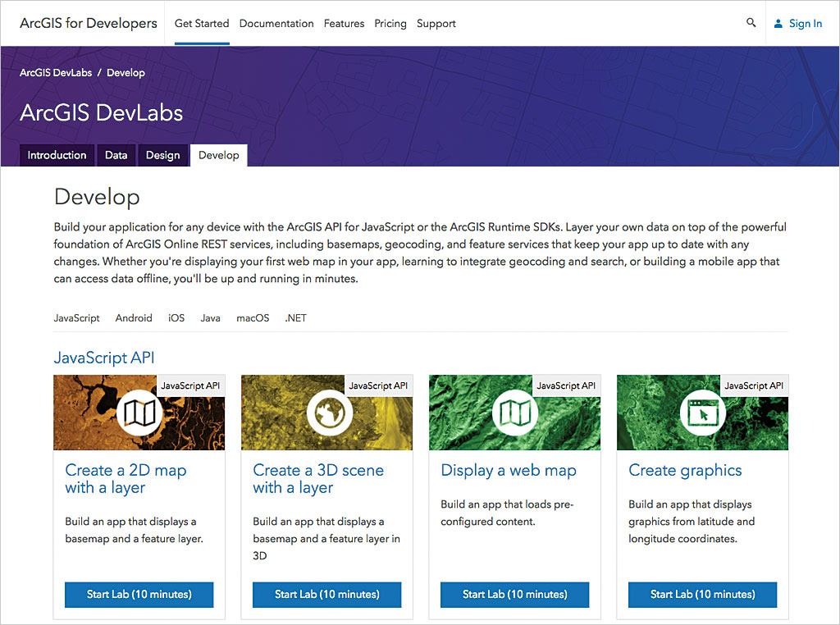Click the Sign In link
Image resolution: width=840 pixels, height=625 pixels.
coord(806,24)
